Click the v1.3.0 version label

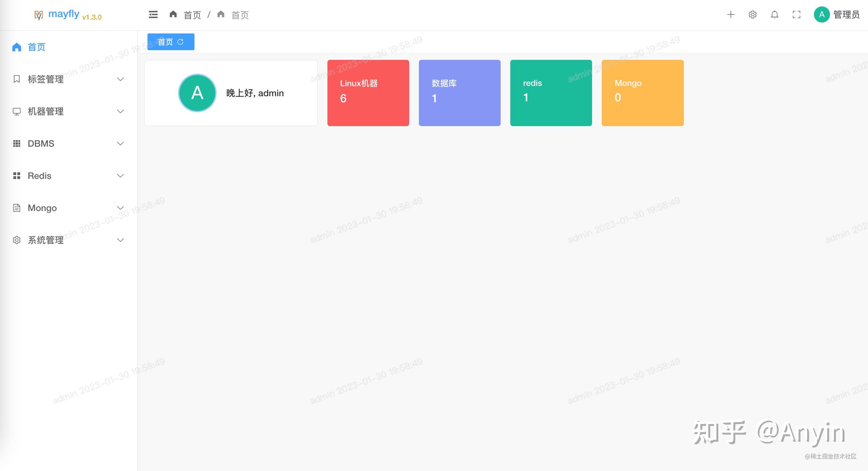[92, 17]
